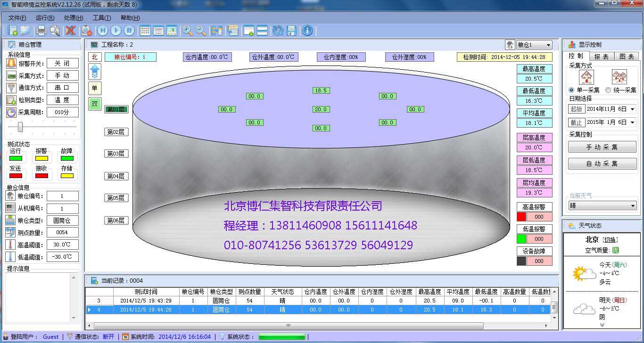Click the webcam disconnect toolbar icon
This screenshot has height=343, width=644.
click(x=86, y=31)
